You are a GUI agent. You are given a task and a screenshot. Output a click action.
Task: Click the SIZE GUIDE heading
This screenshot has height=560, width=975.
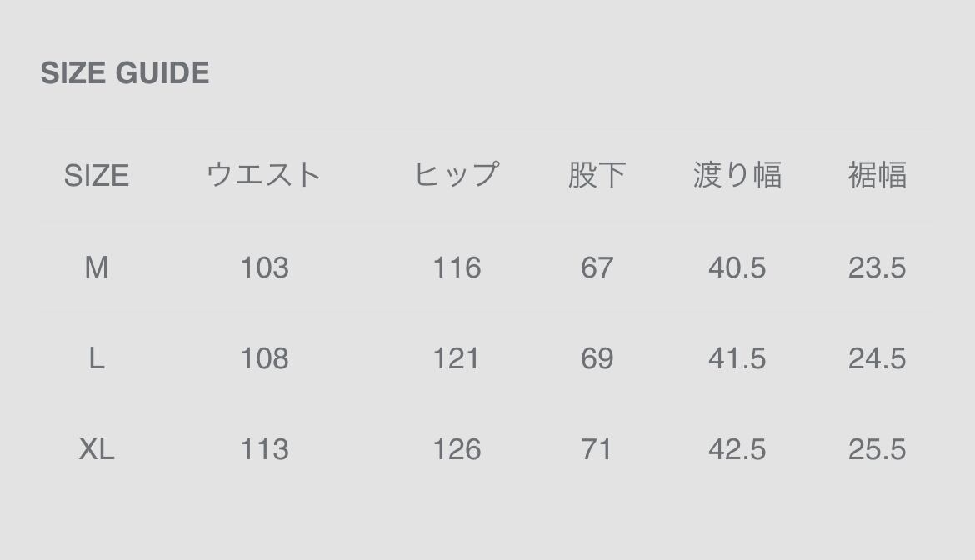pos(125,73)
